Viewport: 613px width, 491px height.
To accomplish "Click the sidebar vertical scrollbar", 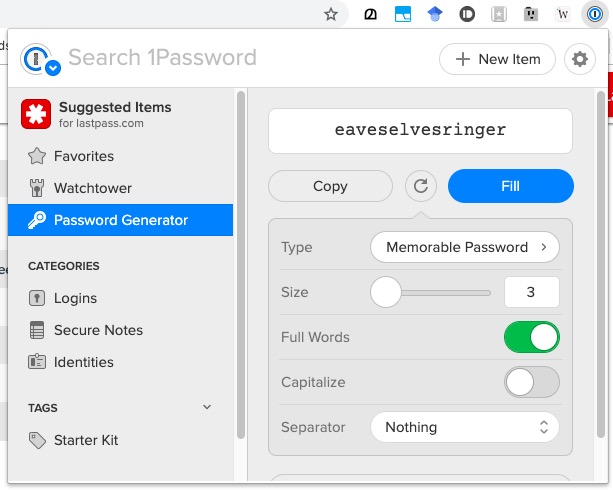I will pos(241,265).
